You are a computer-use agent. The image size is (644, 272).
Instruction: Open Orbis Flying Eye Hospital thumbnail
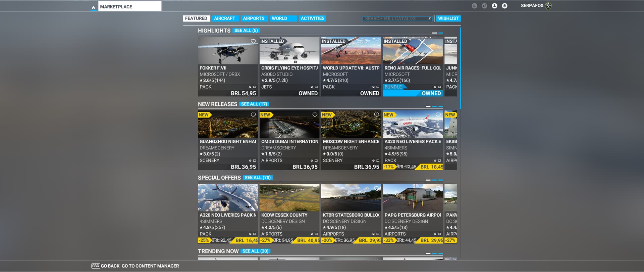289,50
